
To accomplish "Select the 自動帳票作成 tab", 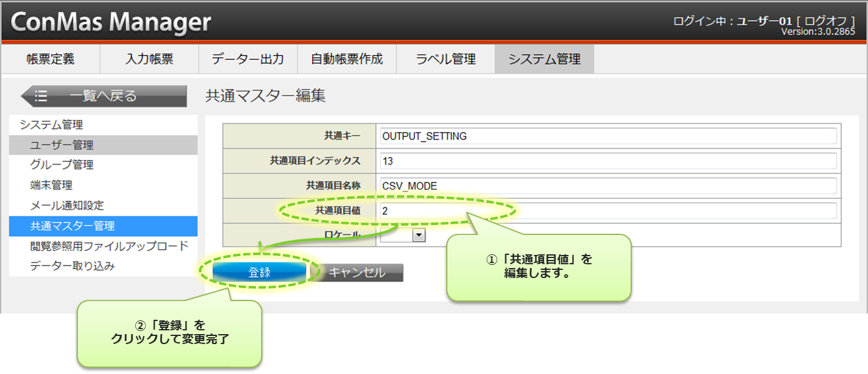I will [346, 59].
